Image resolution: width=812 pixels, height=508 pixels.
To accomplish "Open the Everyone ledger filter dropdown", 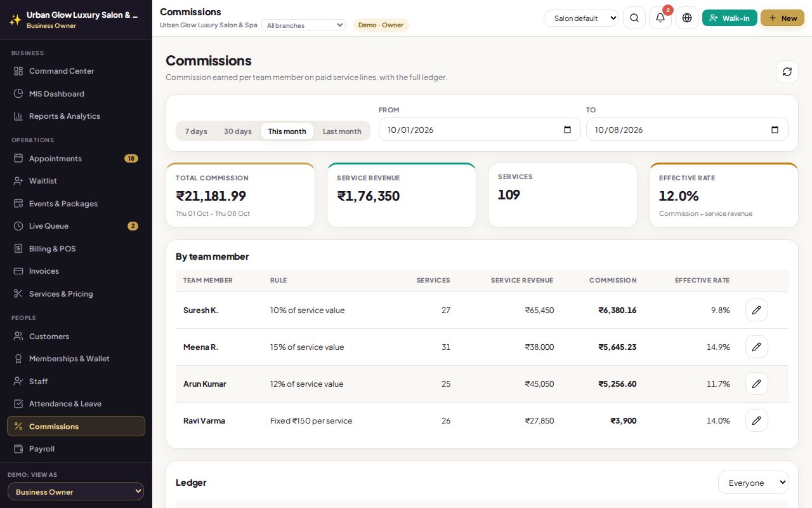I will (753, 483).
